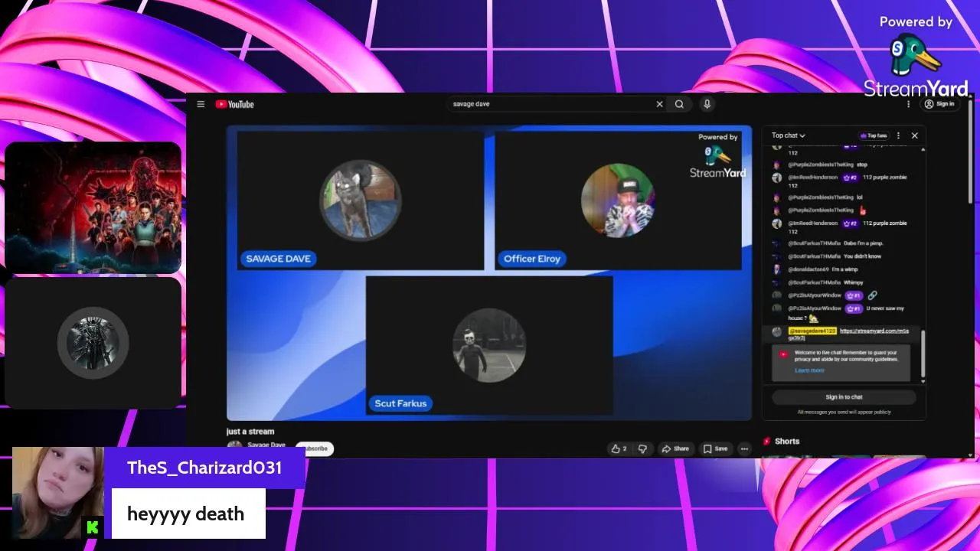
Task: Start voice search with microphone icon
Action: coord(707,104)
